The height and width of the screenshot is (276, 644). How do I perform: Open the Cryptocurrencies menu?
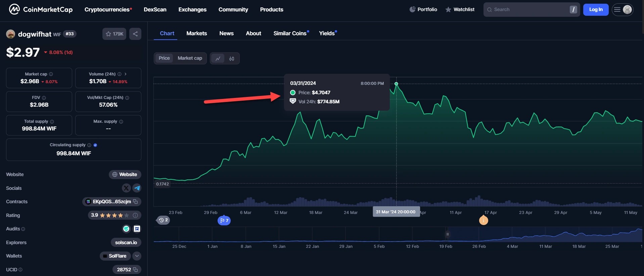[x=108, y=9]
